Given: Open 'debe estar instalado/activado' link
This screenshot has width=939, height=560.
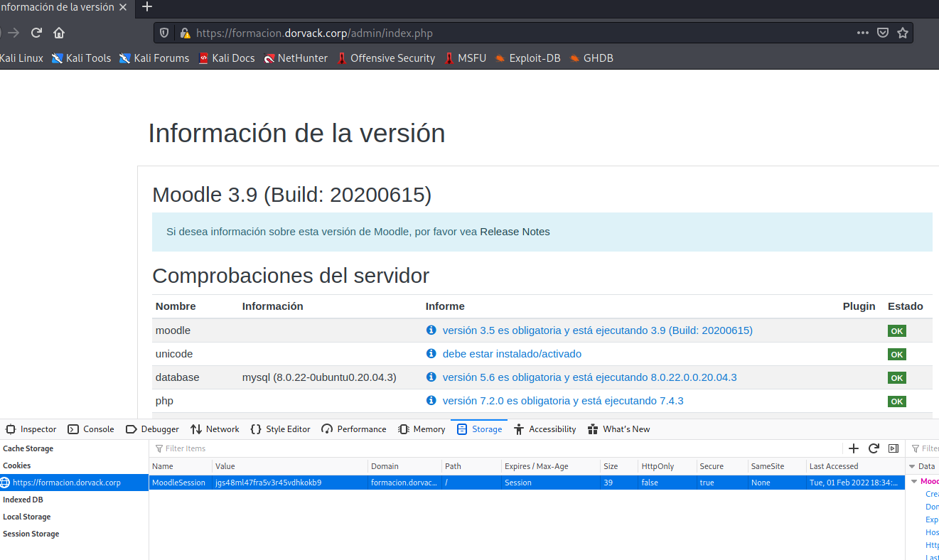Looking at the screenshot, I should (512, 354).
